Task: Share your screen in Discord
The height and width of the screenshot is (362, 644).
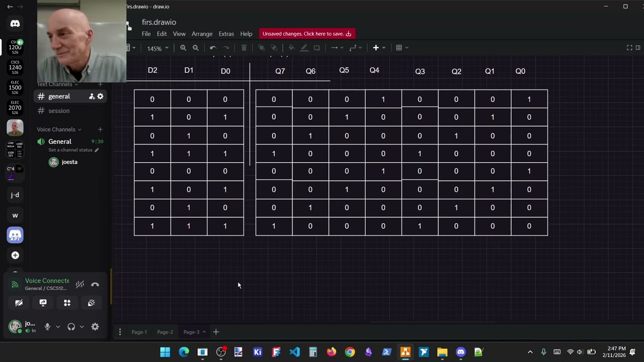Action: tap(43, 303)
